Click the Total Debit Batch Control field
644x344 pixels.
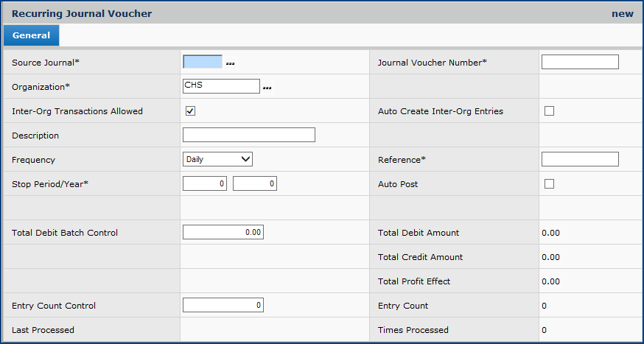point(223,233)
